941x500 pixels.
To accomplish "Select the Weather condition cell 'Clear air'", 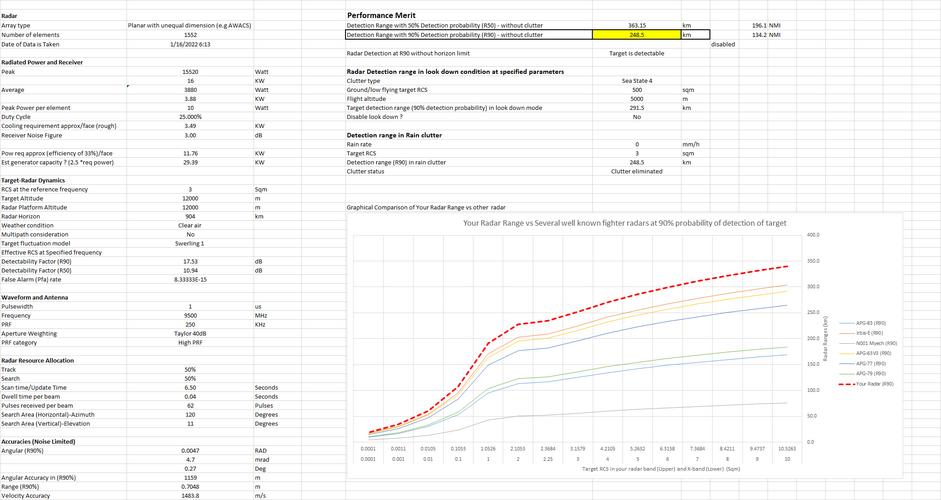I will [190, 225].
